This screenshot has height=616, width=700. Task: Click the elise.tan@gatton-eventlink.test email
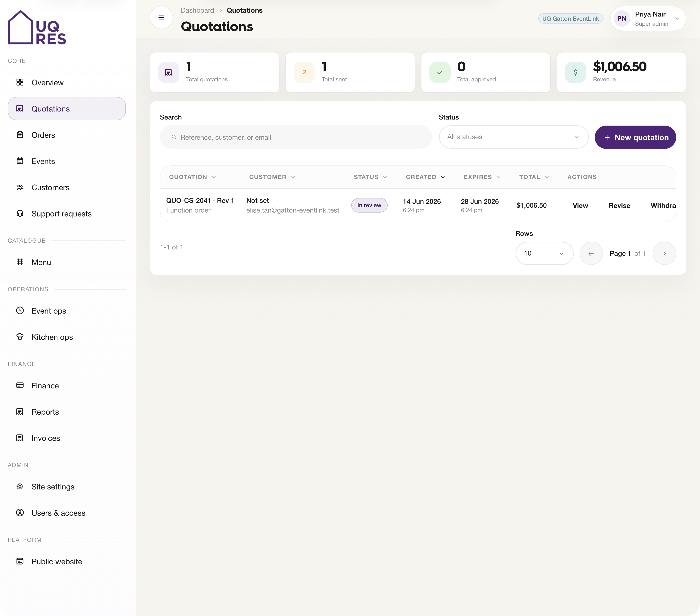(293, 210)
